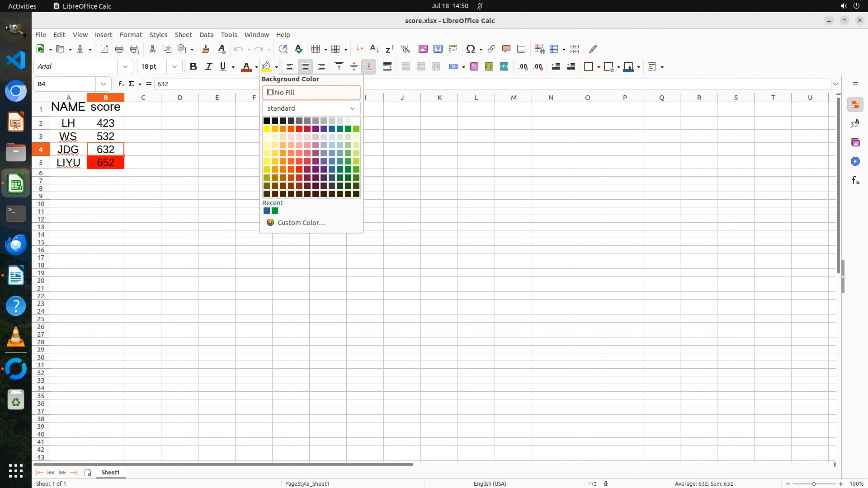This screenshot has width=868, height=488.
Task: Open the standard palette dropdown
Action: tap(311, 108)
